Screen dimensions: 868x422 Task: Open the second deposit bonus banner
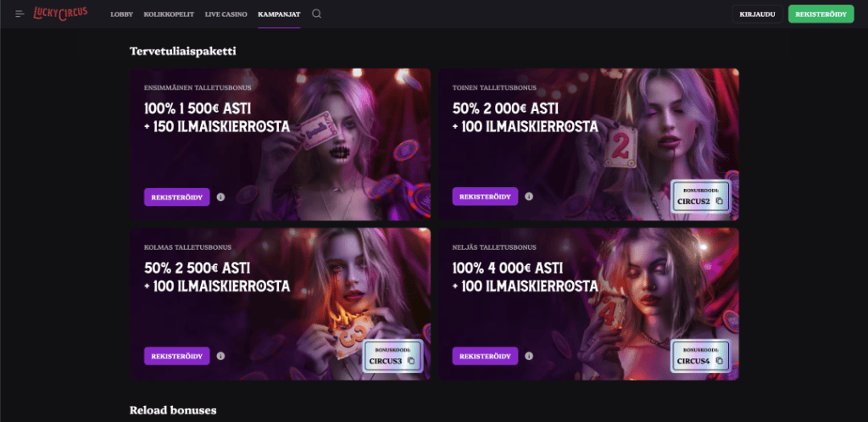point(588,144)
